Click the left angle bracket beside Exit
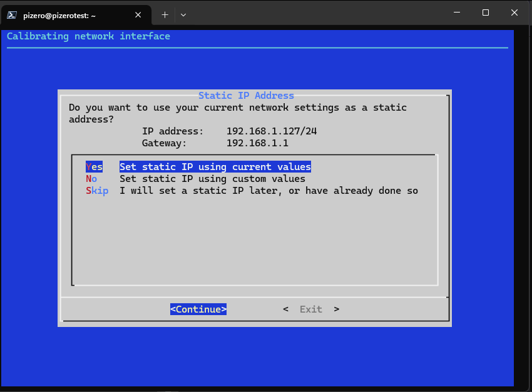The image size is (532, 392). click(x=285, y=309)
